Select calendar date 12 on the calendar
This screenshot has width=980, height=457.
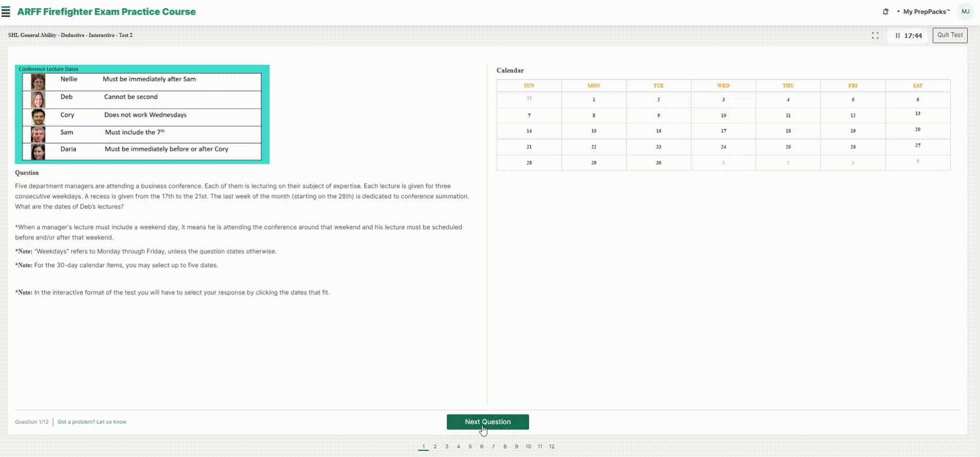tap(853, 116)
